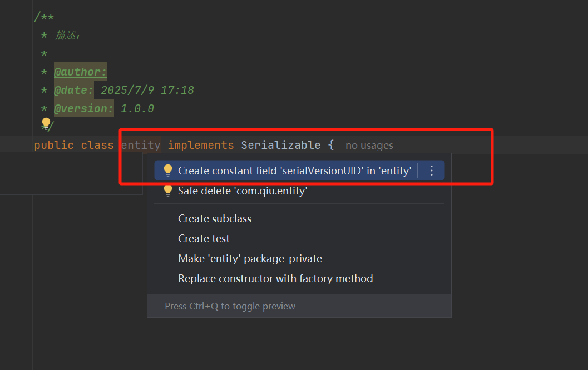Click the yellow warning bulb above the class declaration
588x370 pixels.
pos(46,123)
